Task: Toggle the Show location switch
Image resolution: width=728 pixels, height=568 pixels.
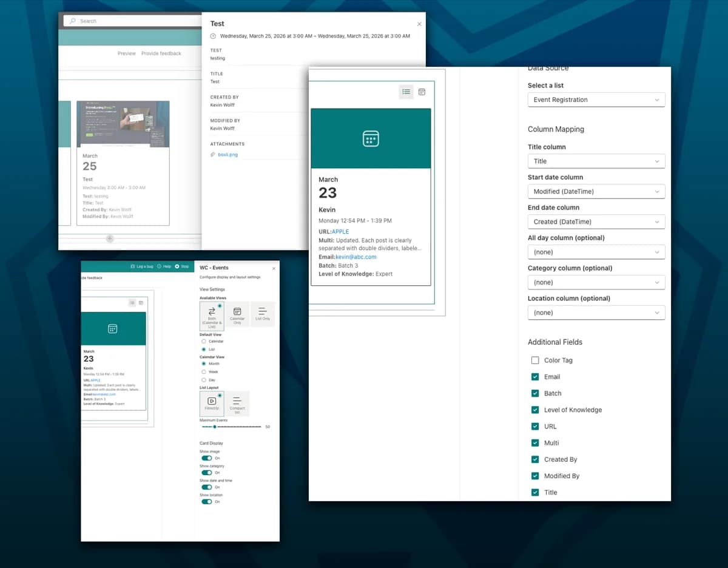Action: 207,502
